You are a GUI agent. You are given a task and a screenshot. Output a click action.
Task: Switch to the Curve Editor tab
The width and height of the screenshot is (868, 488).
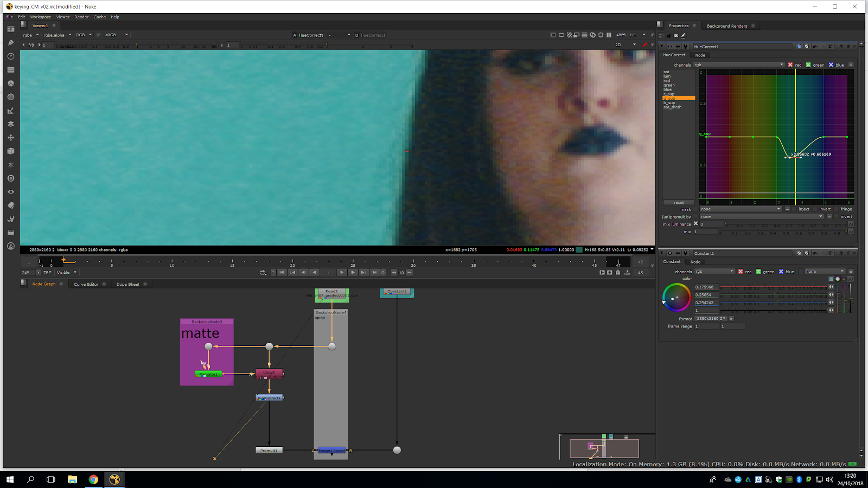tap(86, 284)
